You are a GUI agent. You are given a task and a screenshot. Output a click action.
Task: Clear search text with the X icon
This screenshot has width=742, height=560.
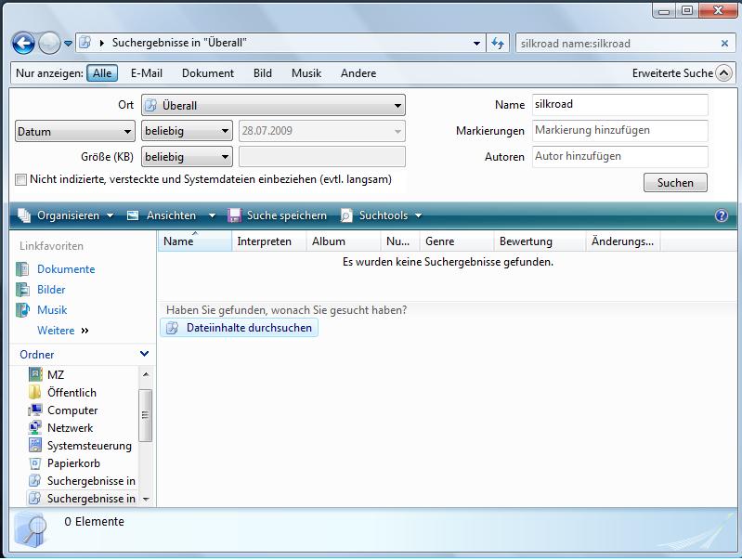(x=724, y=44)
